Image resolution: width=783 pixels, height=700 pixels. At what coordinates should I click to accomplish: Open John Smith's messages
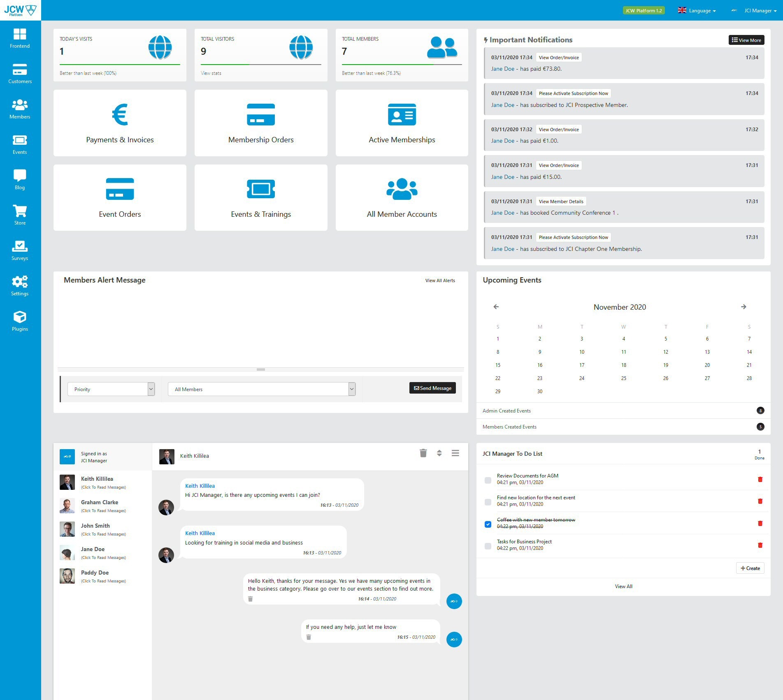[x=103, y=529]
